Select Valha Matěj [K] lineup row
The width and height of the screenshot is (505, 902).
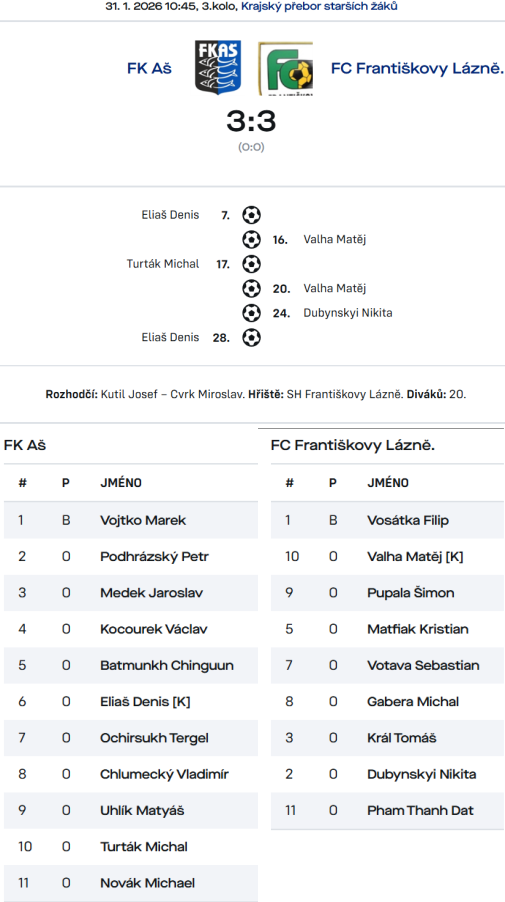[387, 556]
